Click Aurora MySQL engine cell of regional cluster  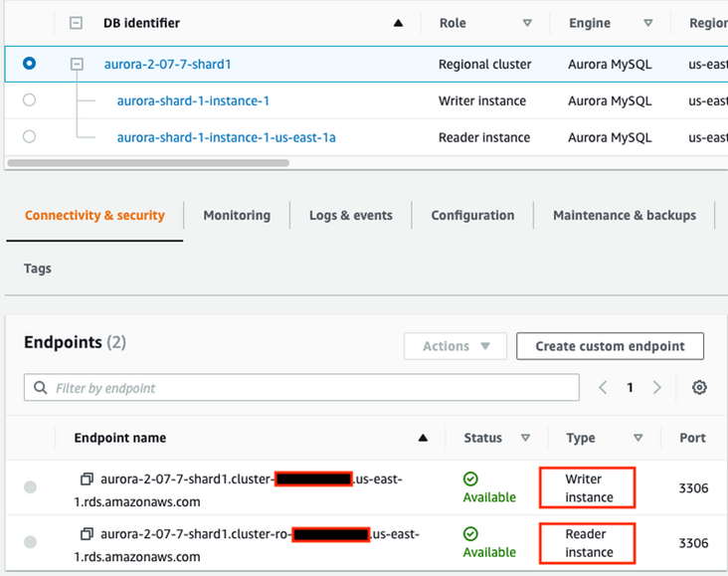pyautogui.click(x=610, y=64)
